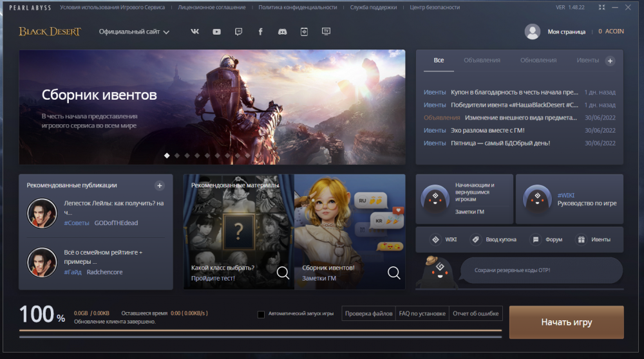Image resolution: width=644 pixels, height=359 pixels.
Task: Click FAQ по установке button
Action: coord(422,313)
